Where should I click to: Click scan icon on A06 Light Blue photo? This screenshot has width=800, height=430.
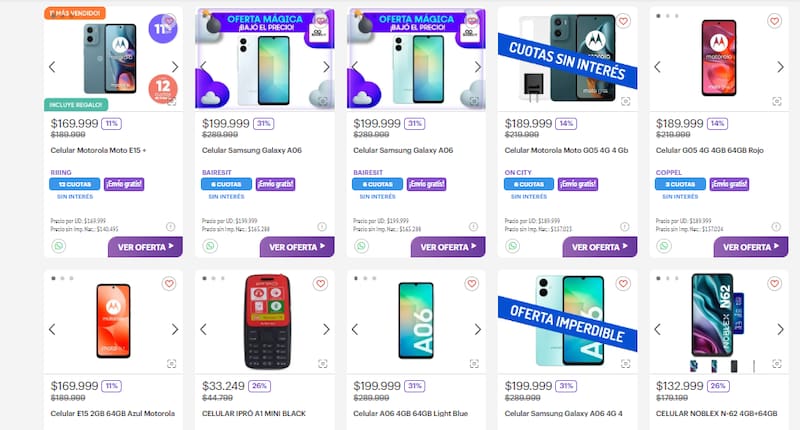[472, 364]
